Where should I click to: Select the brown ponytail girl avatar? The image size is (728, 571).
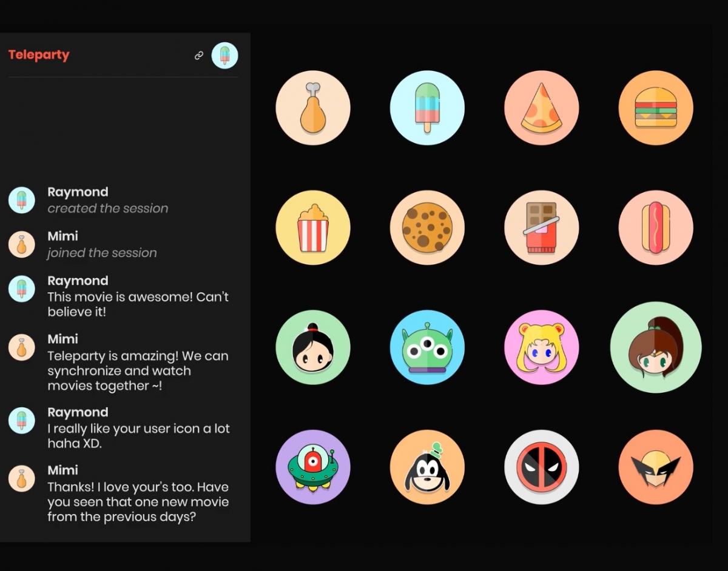(656, 347)
